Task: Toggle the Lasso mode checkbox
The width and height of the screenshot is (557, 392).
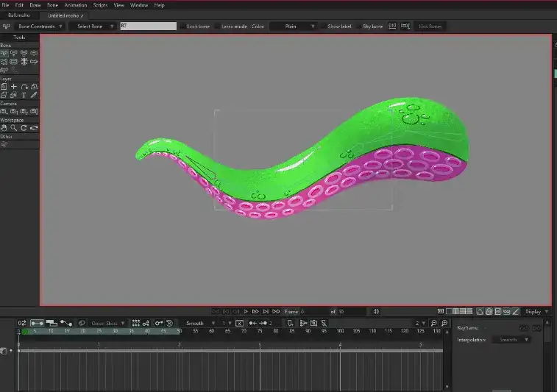Action: point(217,26)
